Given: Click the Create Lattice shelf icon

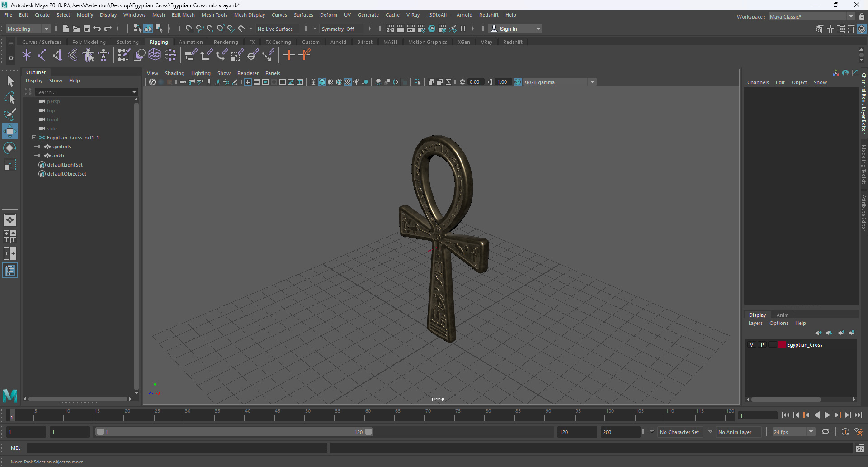Looking at the screenshot, I should coord(155,55).
